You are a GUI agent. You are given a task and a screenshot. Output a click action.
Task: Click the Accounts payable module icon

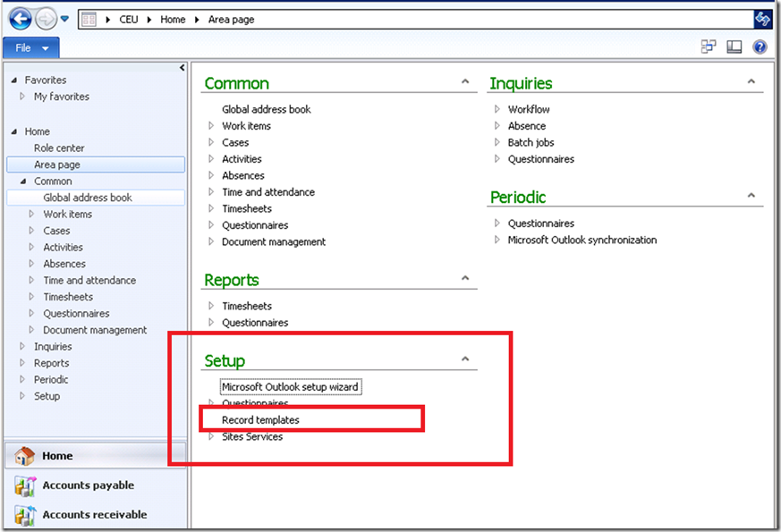[24, 486]
